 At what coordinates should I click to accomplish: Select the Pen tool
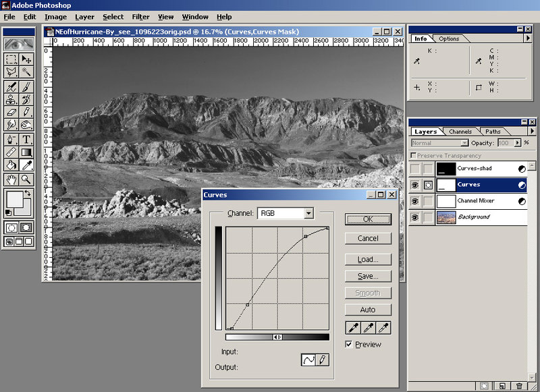point(11,140)
